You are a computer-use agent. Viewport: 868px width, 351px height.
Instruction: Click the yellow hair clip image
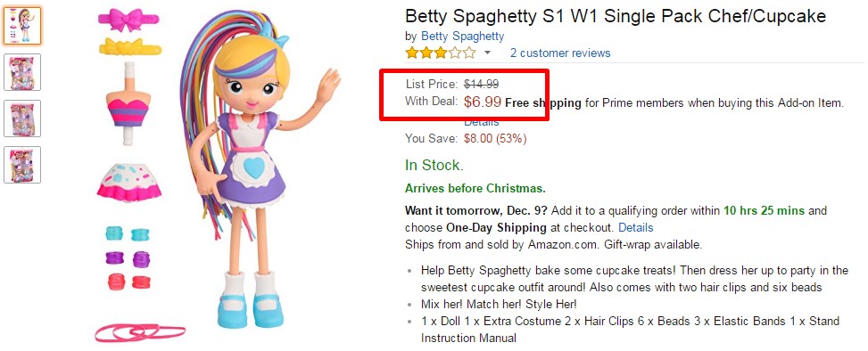click(x=130, y=47)
